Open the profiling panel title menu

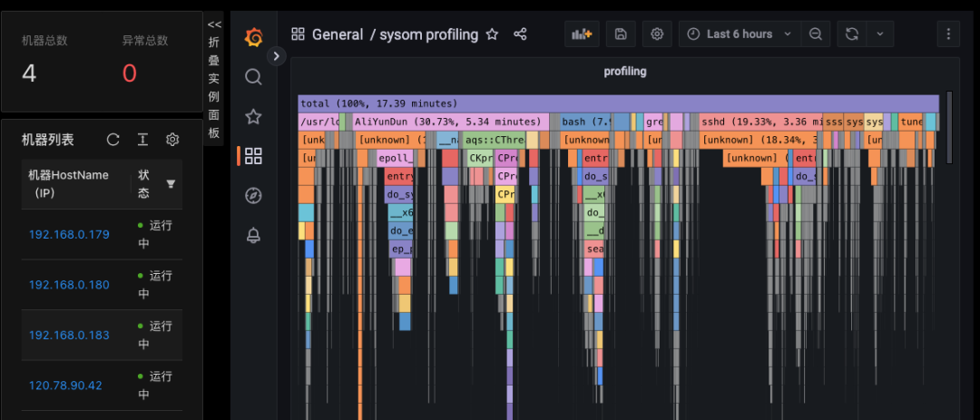tap(625, 72)
